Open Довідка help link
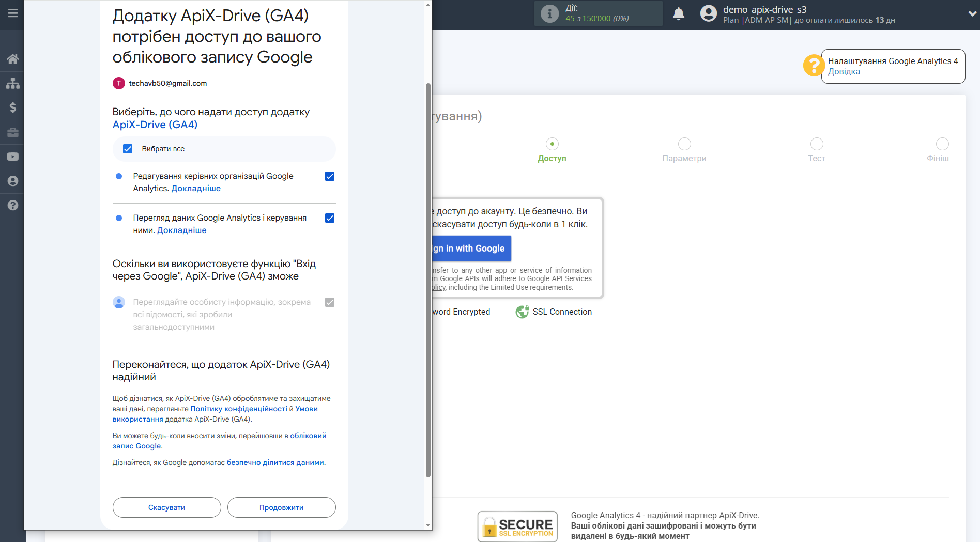The height and width of the screenshot is (542, 980). pyautogui.click(x=844, y=72)
